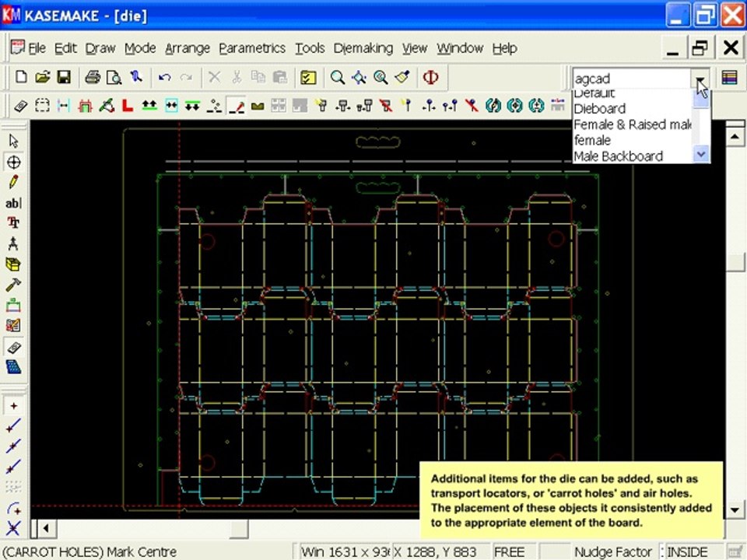
Task: Choose Male Backboard from the list
Action: tap(632, 156)
